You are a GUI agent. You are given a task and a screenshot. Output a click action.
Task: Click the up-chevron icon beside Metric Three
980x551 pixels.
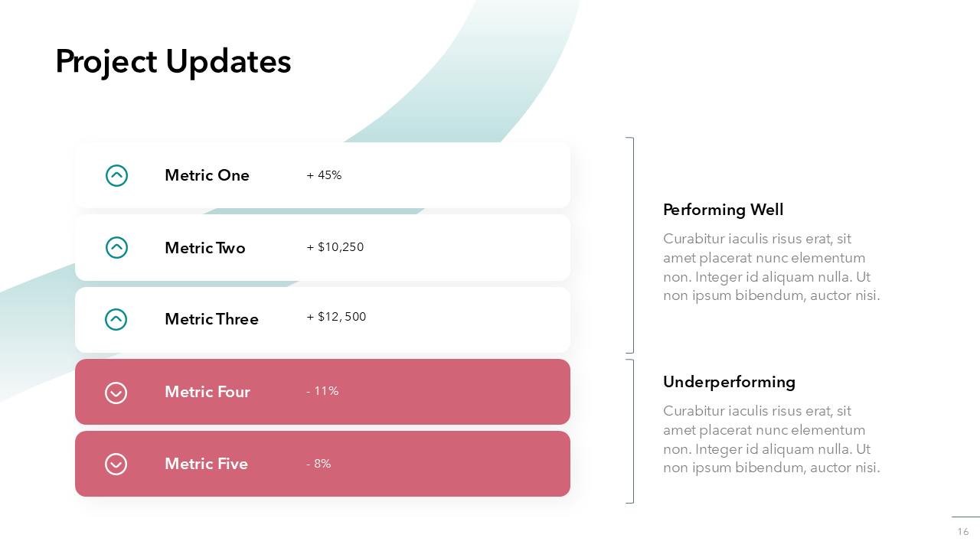click(116, 319)
